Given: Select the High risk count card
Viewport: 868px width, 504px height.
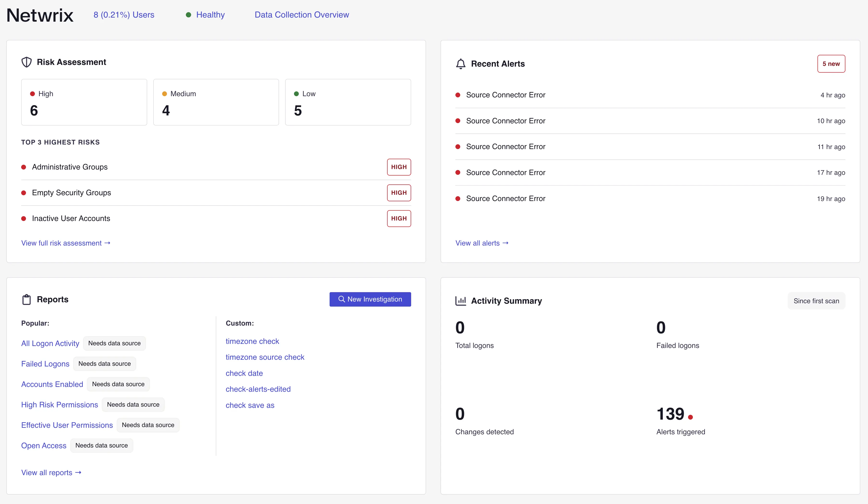Looking at the screenshot, I should coord(84,102).
